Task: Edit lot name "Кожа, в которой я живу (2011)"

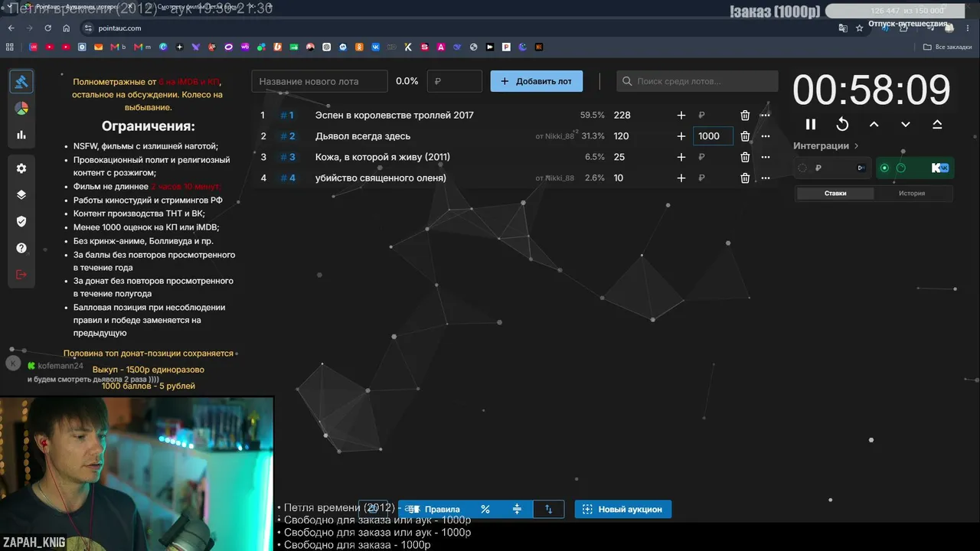Action: click(382, 157)
